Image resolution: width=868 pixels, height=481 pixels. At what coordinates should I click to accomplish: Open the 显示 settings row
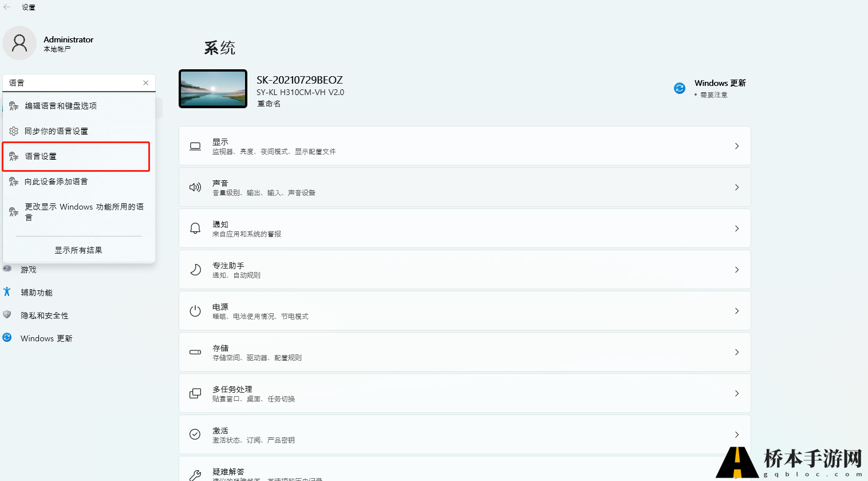[x=464, y=146]
